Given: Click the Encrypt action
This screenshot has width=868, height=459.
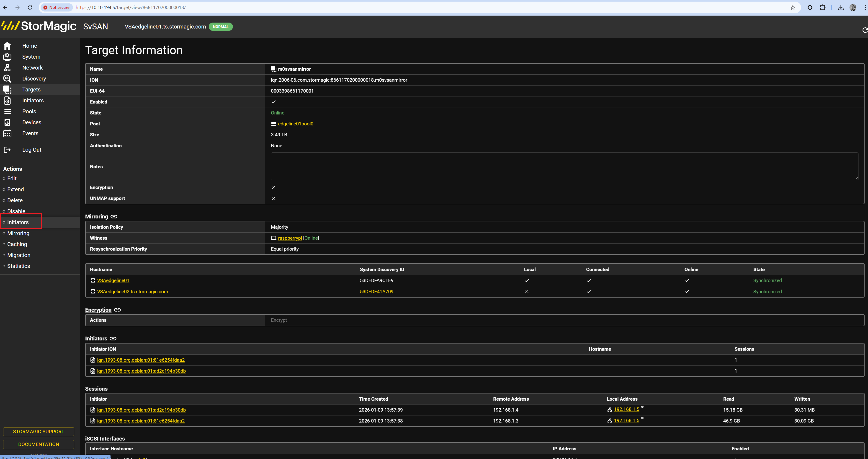Looking at the screenshot, I should coord(279,320).
